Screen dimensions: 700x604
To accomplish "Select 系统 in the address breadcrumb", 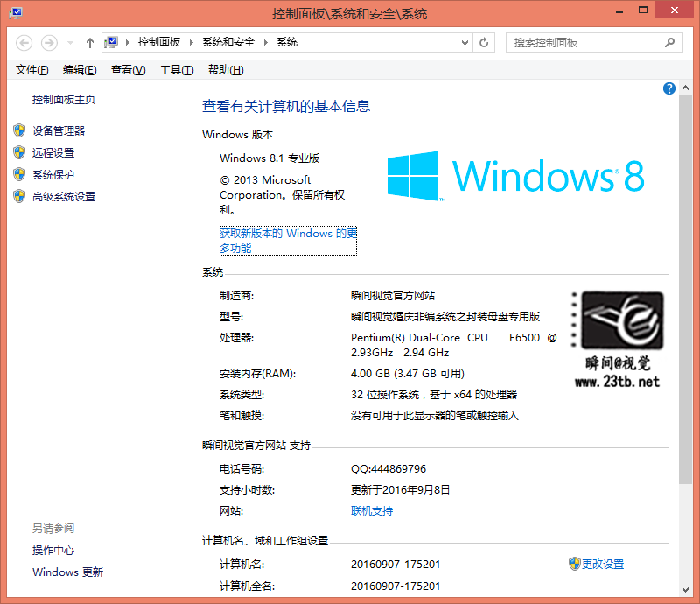I will [x=287, y=42].
